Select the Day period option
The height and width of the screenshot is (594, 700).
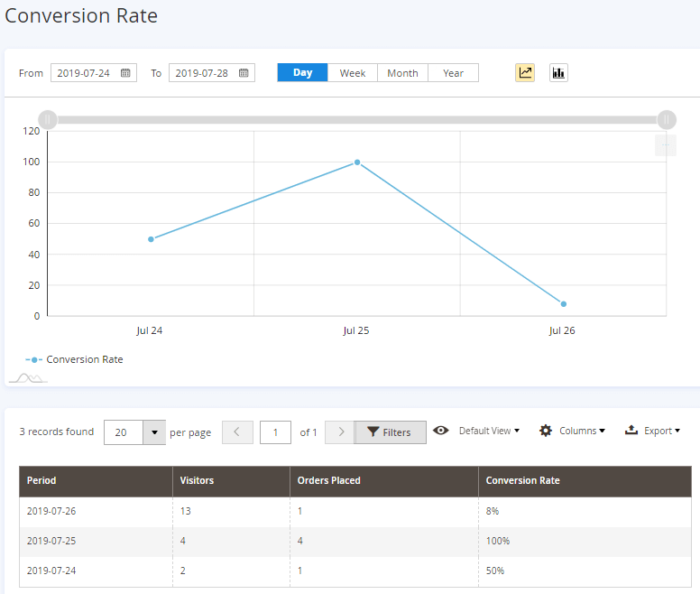pos(302,73)
